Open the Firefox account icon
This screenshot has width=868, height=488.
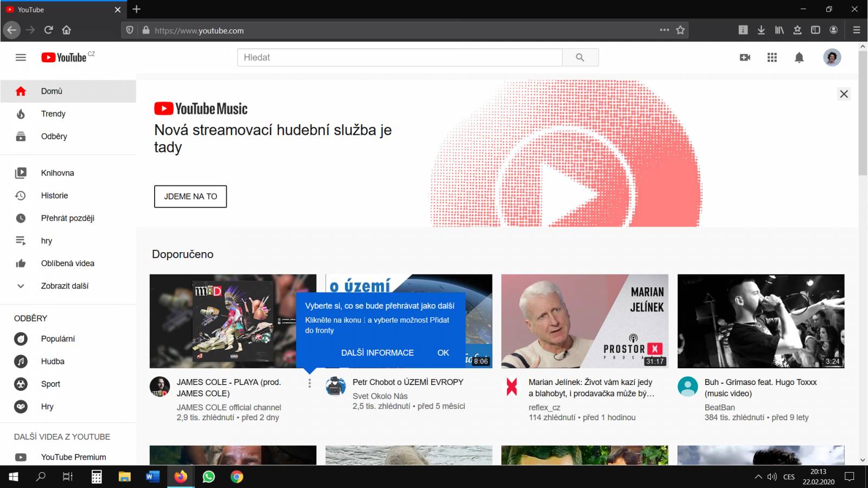pyautogui.click(x=833, y=30)
